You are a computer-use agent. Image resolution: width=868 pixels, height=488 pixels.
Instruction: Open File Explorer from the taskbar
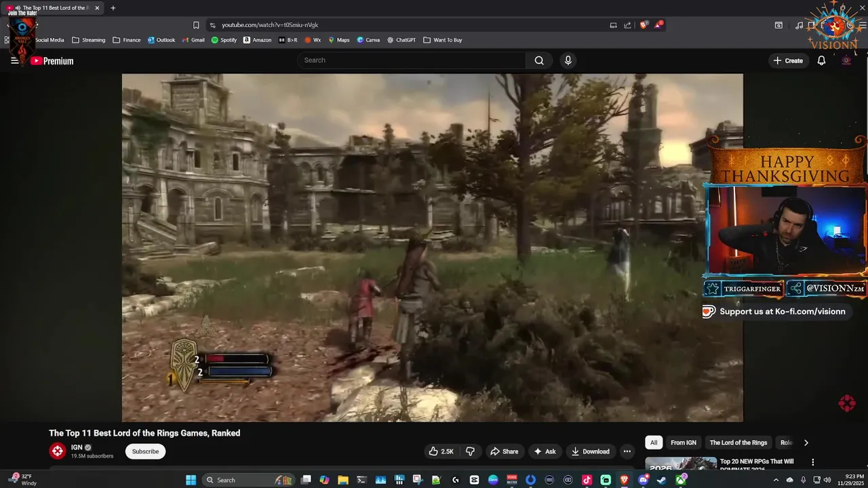click(x=343, y=480)
